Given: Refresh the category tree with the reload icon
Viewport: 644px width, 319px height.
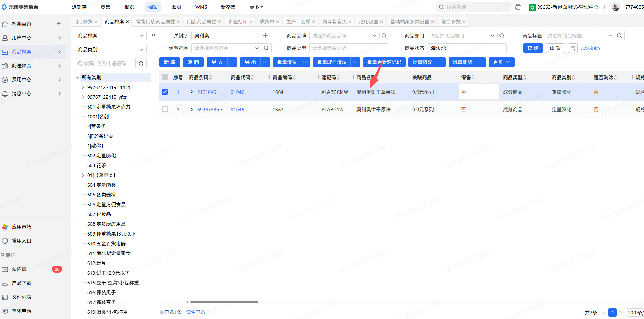Looking at the screenshot, I should point(141,64).
